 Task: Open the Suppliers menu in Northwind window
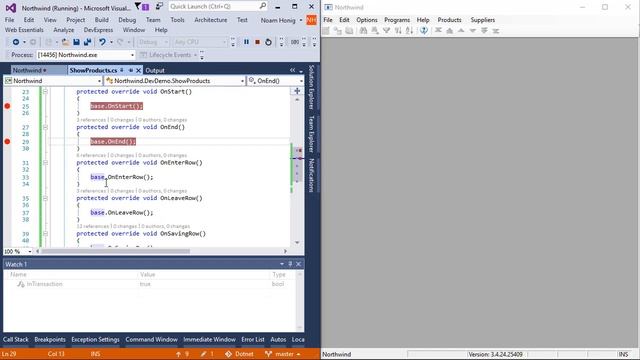click(x=482, y=20)
